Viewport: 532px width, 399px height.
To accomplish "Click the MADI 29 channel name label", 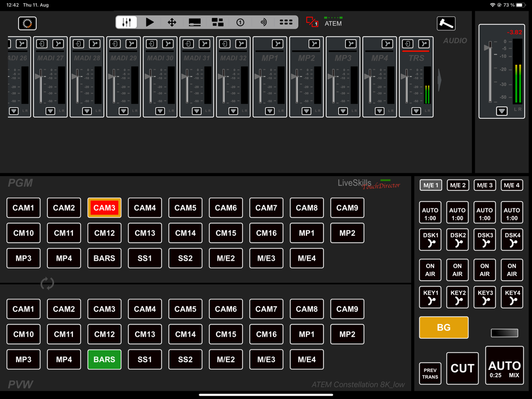I will 123,58.
